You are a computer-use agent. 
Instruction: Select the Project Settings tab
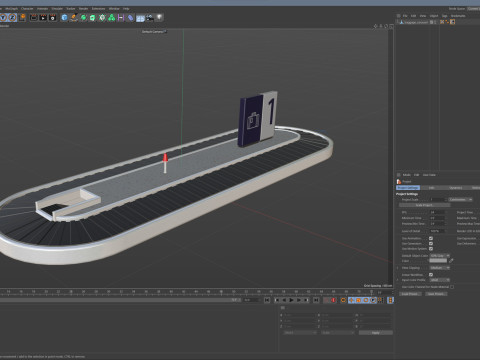(x=408, y=188)
